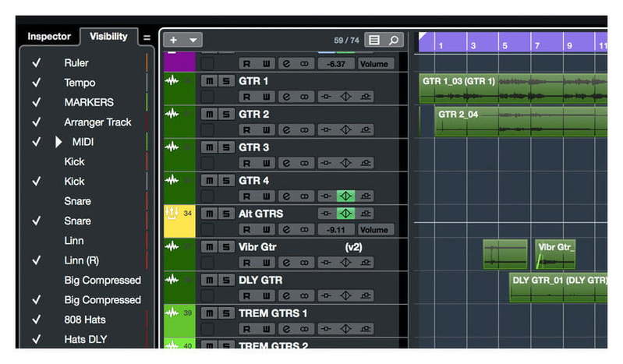This screenshot has width=623, height=364.
Task: Mute the GTR 2 track
Action: click(210, 115)
